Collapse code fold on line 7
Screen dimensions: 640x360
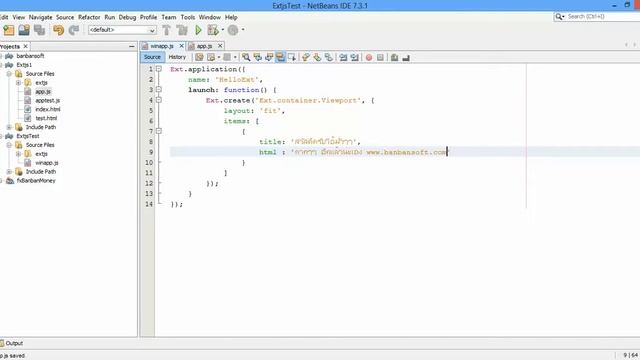(x=159, y=131)
